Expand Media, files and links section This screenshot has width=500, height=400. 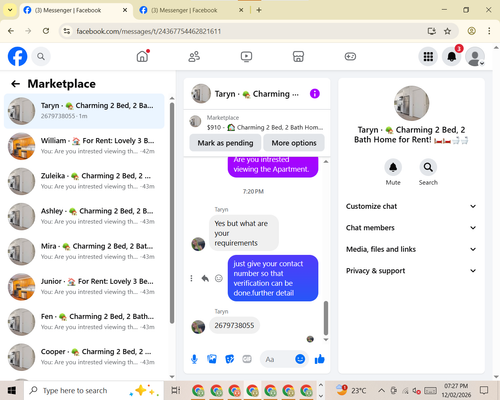pyautogui.click(x=411, y=249)
